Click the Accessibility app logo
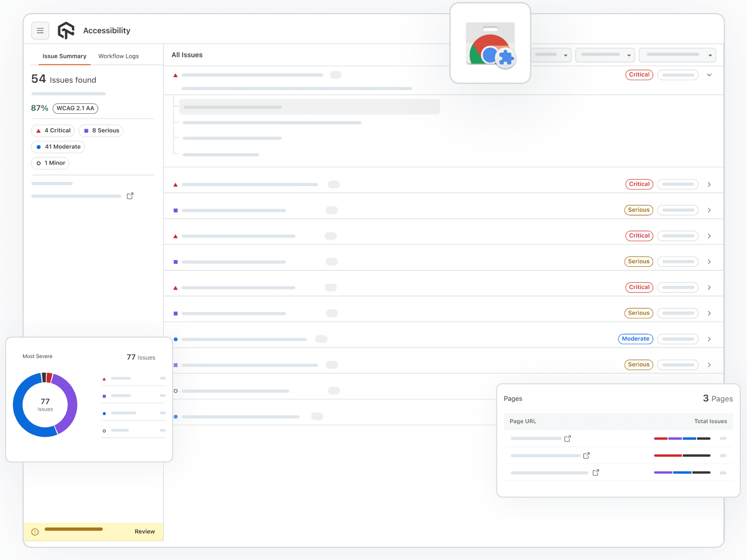Image resolution: width=747 pixels, height=560 pixels. [66, 30]
